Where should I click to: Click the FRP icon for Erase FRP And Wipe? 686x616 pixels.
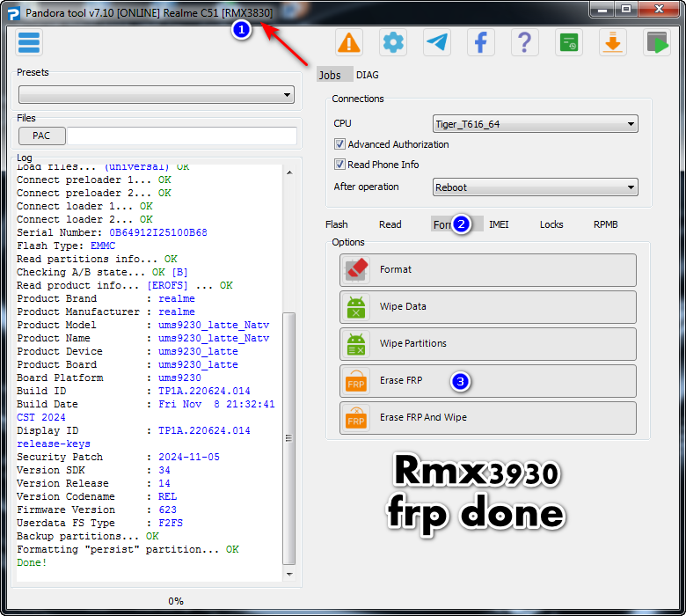click(356, 418)
